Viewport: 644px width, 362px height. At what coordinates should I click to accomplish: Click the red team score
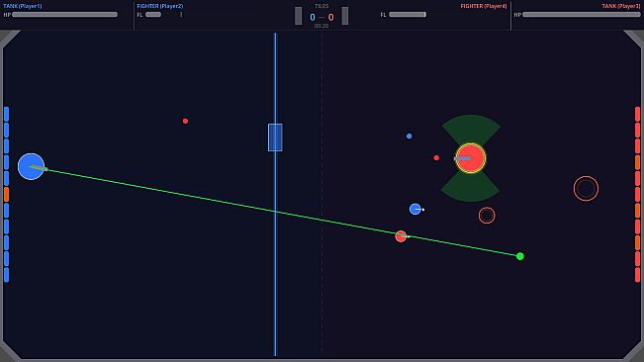click(330, 17)
